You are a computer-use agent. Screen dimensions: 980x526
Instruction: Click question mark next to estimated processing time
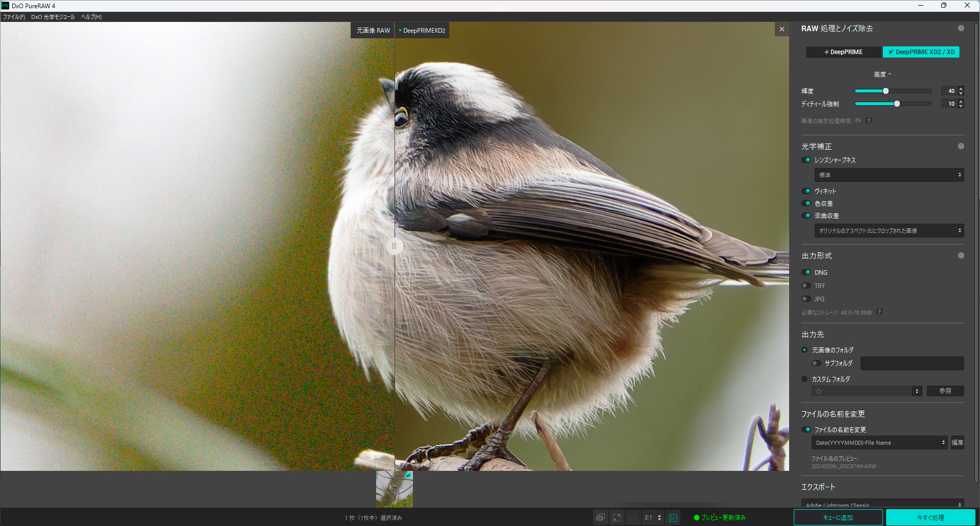869,121
